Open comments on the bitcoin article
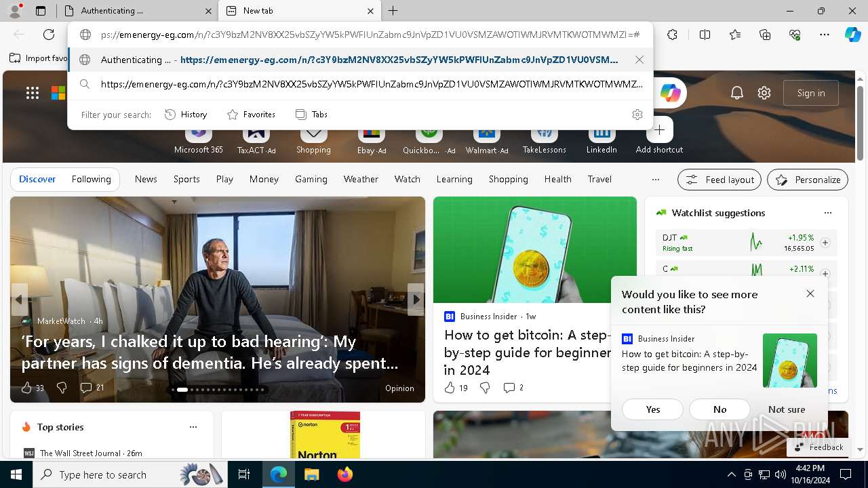The width and height of the screenshot is (868, 488). 513,388
